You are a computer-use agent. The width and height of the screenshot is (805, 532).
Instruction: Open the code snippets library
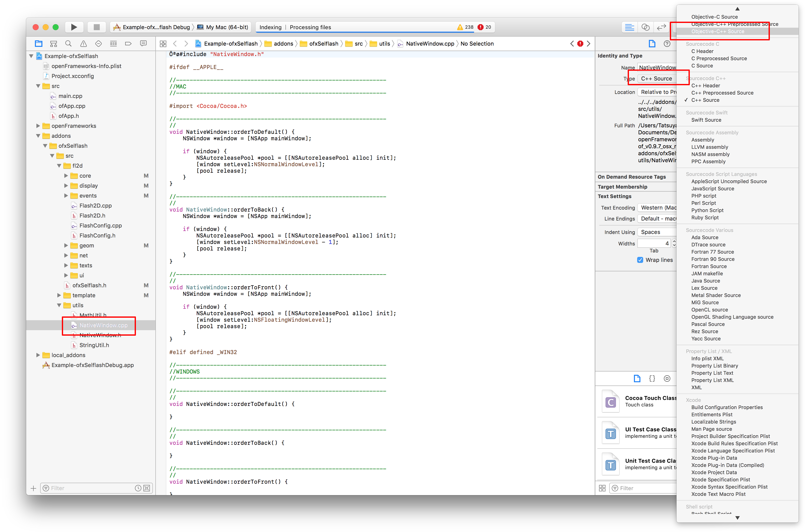(652, 378)
